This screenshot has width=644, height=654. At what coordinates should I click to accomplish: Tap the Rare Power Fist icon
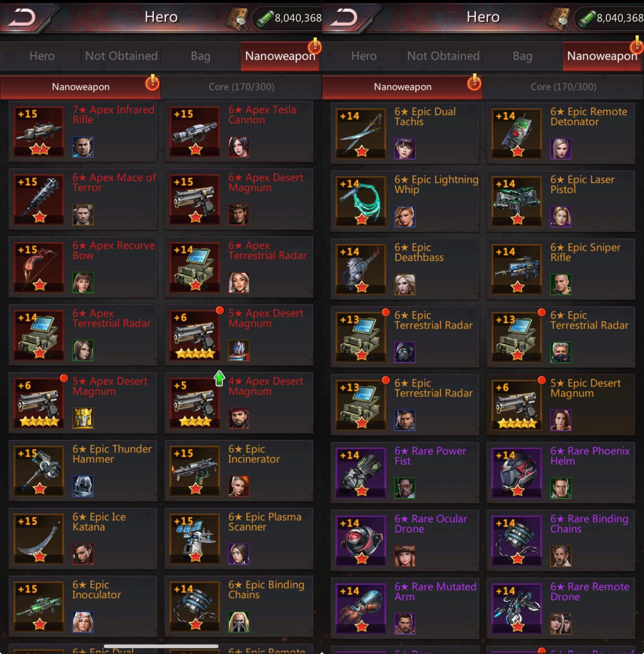click(361, 473)
